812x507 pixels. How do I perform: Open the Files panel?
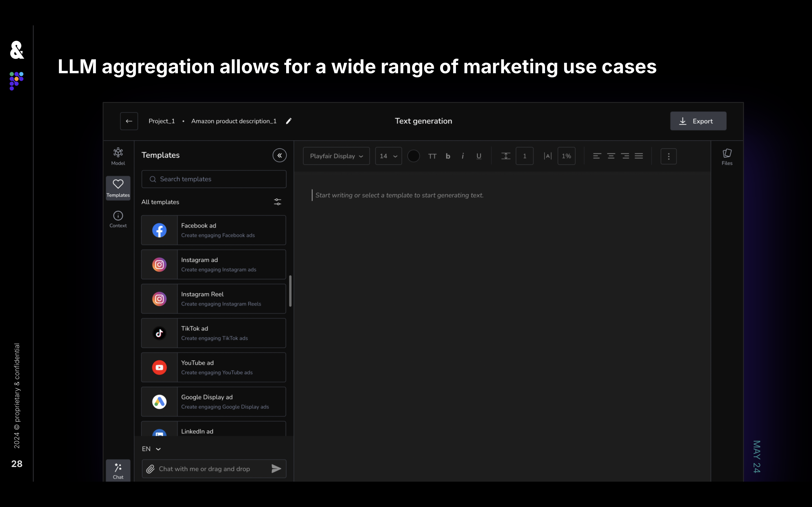tap(727, 157)
